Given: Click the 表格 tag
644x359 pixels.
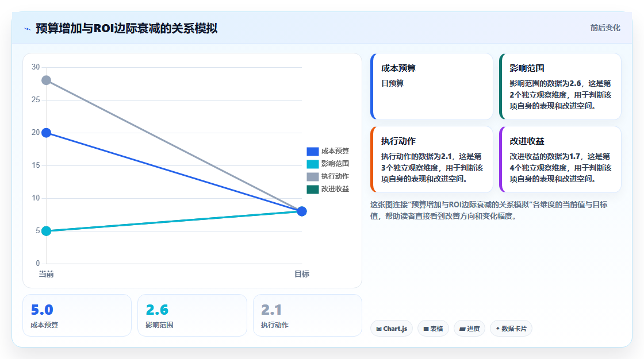Looking at the screenshot, I should pos(434,329).
